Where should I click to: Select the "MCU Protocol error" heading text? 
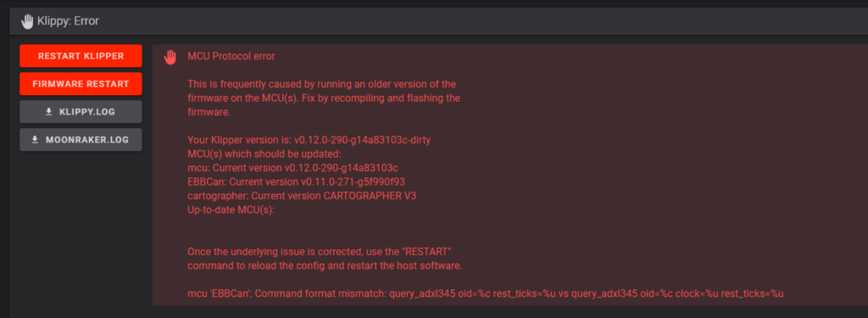tap(231, 56)
